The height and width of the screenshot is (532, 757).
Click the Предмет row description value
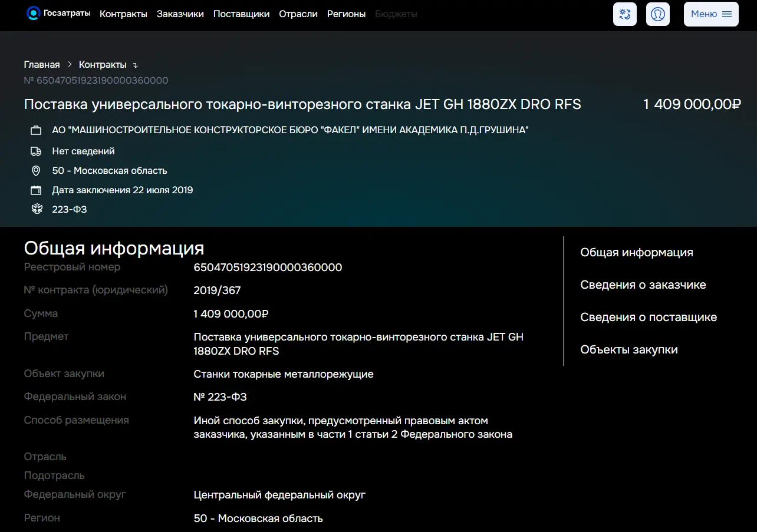tap(358, 344)
